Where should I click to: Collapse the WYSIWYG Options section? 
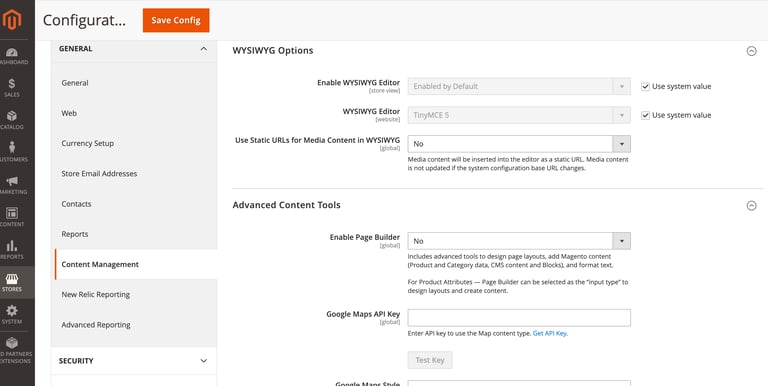(751, 51)
